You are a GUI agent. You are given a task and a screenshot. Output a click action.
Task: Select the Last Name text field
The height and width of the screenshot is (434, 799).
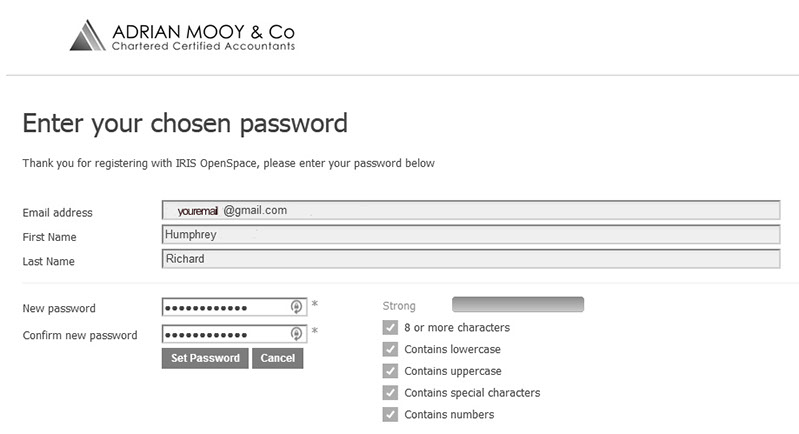tap(470, 259)
